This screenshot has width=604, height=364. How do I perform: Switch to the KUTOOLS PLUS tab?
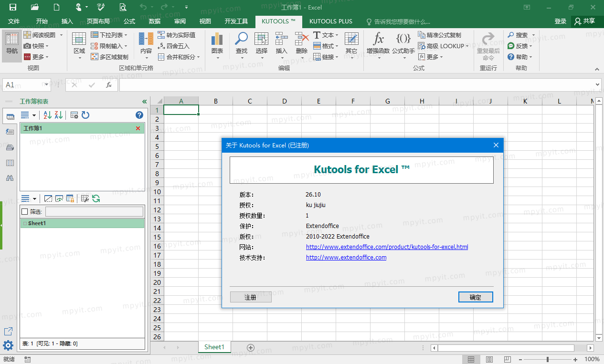[x=331, y=21]
